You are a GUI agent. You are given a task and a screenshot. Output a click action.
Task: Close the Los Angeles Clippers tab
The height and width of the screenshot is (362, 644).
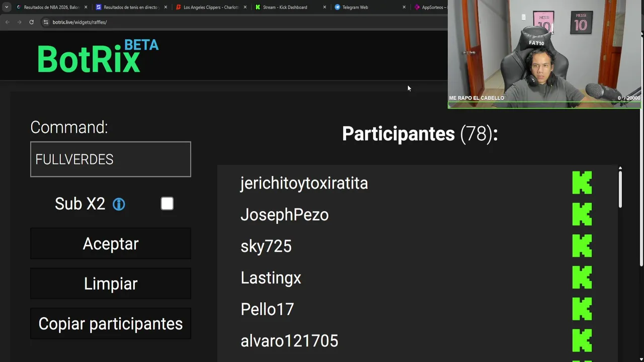tap(245, 7)
